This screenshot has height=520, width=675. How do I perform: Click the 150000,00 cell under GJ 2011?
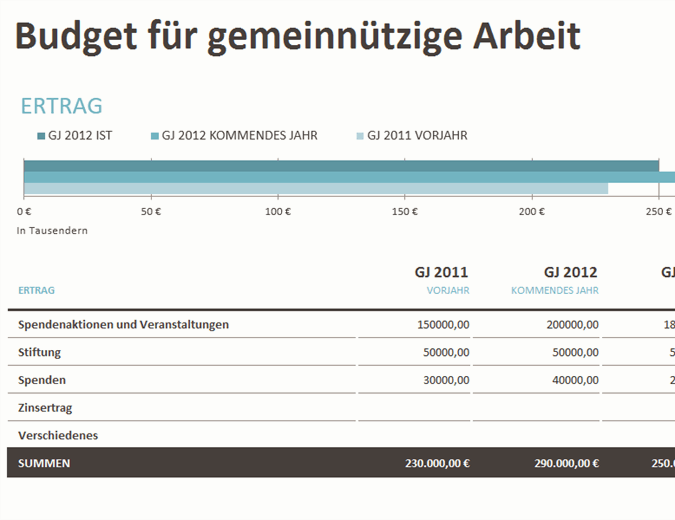pyautogui.click(x=443, y=324)
